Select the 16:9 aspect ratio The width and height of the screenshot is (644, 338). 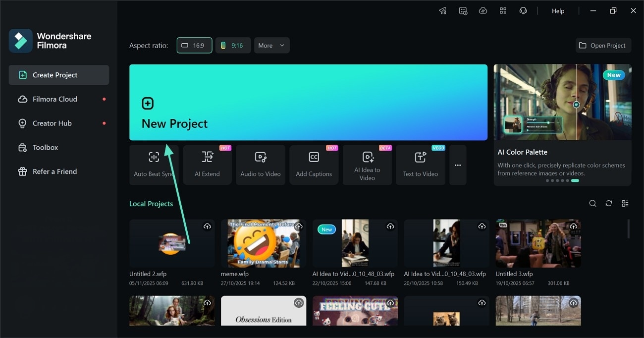[x=194, y=46]
